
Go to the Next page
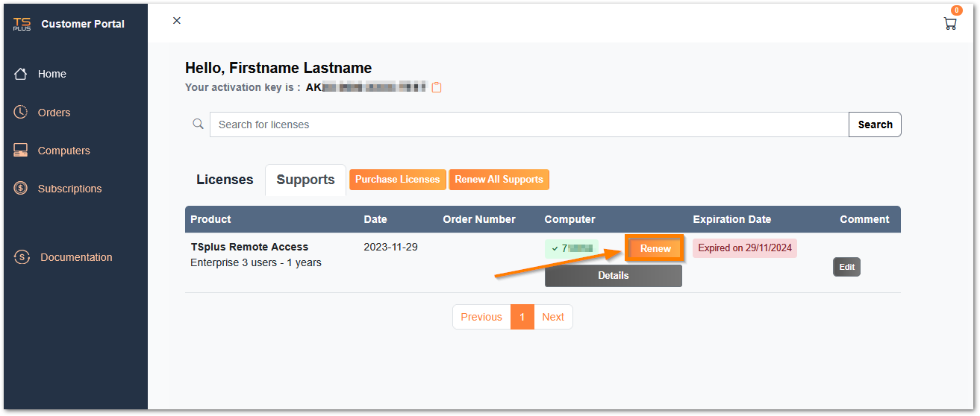[x=553, y=317]
